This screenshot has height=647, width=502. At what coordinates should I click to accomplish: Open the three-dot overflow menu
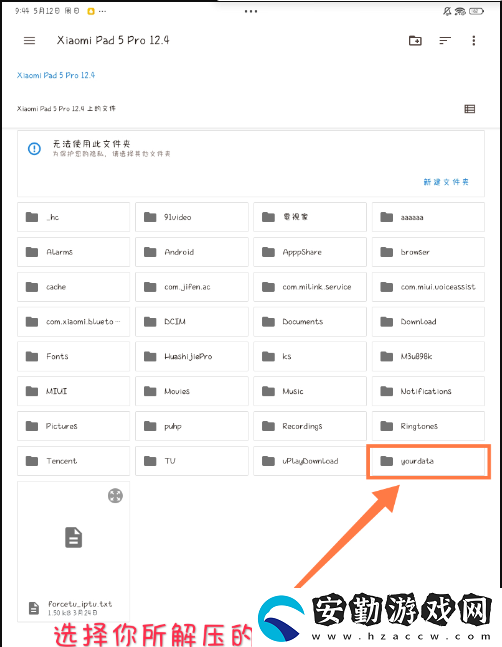(474, 40)
